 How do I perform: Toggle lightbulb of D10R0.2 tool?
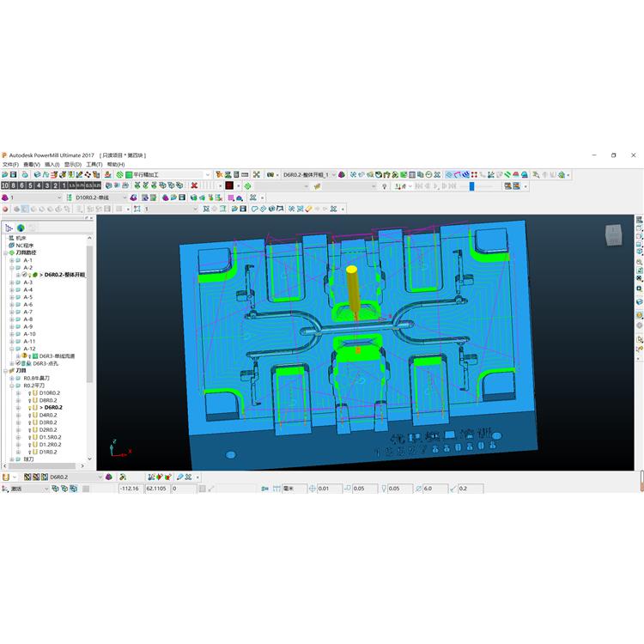coord(30,393)
